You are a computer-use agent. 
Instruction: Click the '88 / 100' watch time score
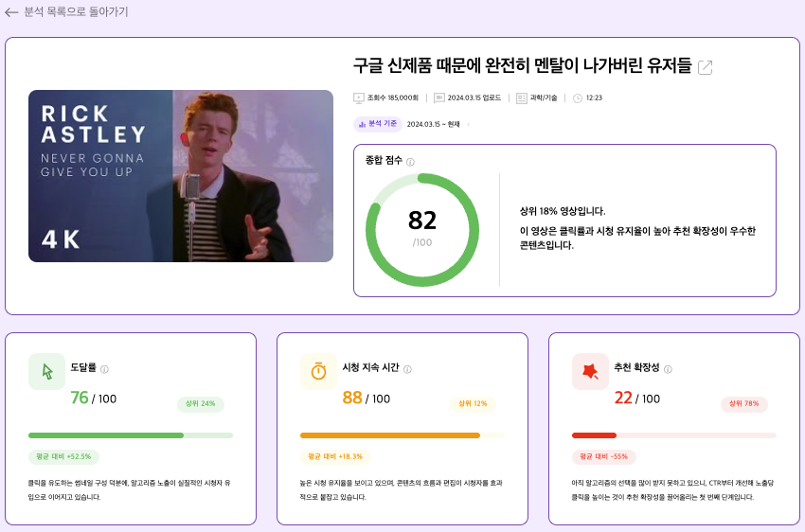click(367, 399)
